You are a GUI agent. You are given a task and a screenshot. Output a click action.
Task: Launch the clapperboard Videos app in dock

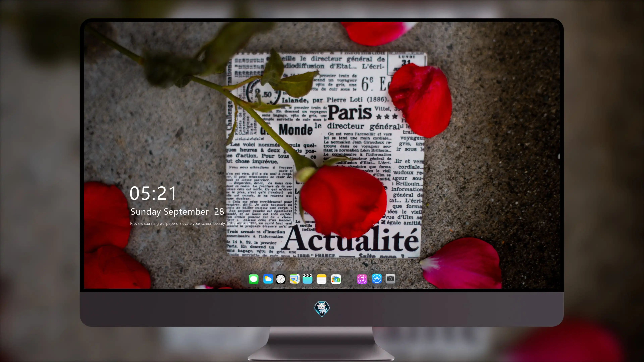308,279
